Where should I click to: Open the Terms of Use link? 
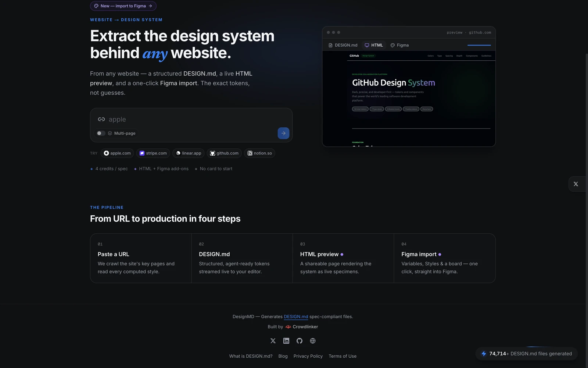343,356
